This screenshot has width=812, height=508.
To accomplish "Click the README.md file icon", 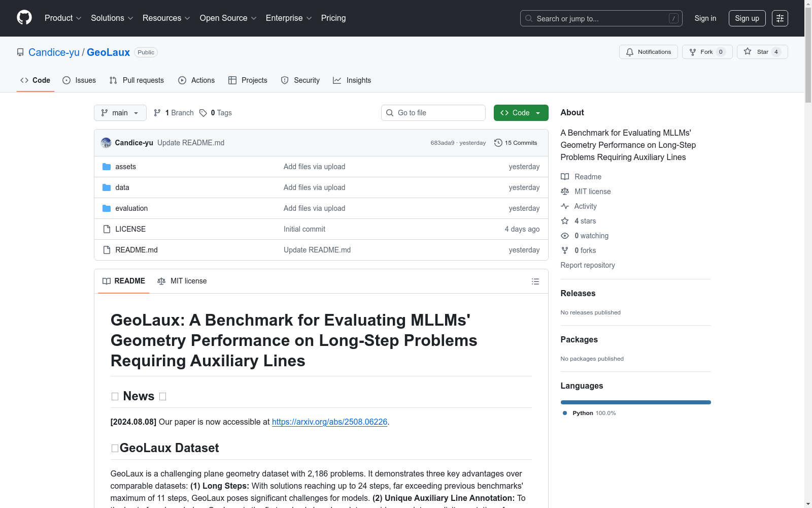I will (107, 250).
